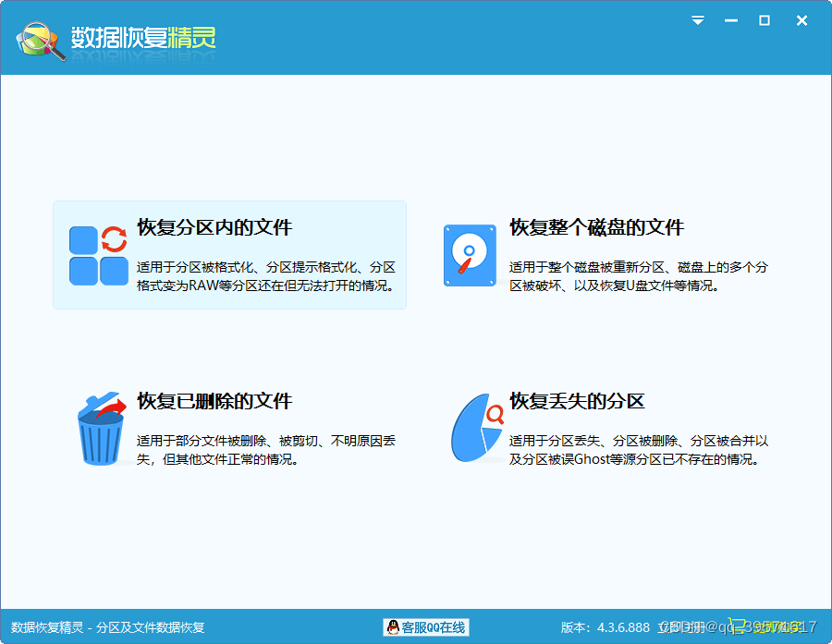Open the recover files within partition option
832x644 pixels.
click(x=229, y=255)
